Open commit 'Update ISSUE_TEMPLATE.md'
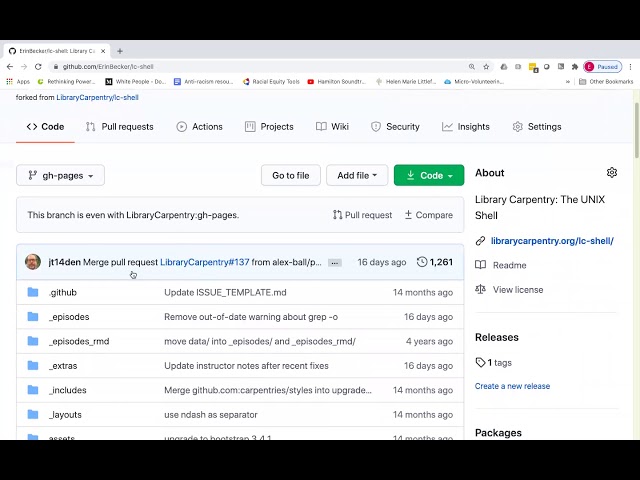 pyautogui.click(x=225, y=292)
